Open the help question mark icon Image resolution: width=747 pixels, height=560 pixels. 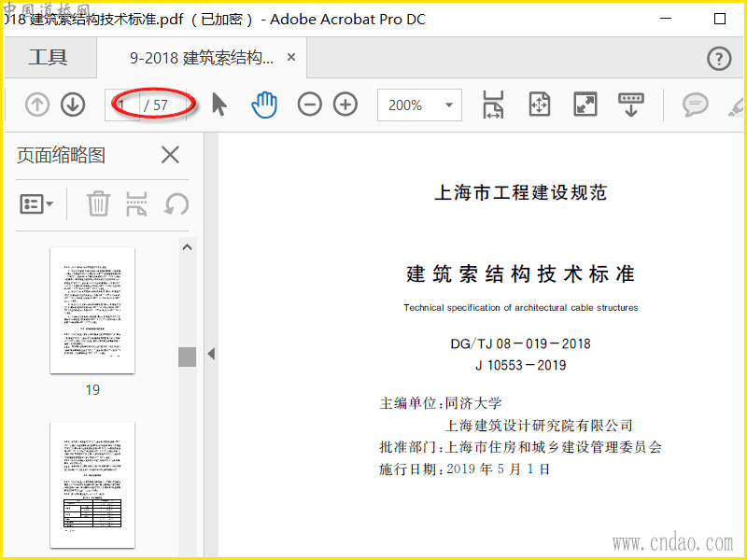[719, 59]
